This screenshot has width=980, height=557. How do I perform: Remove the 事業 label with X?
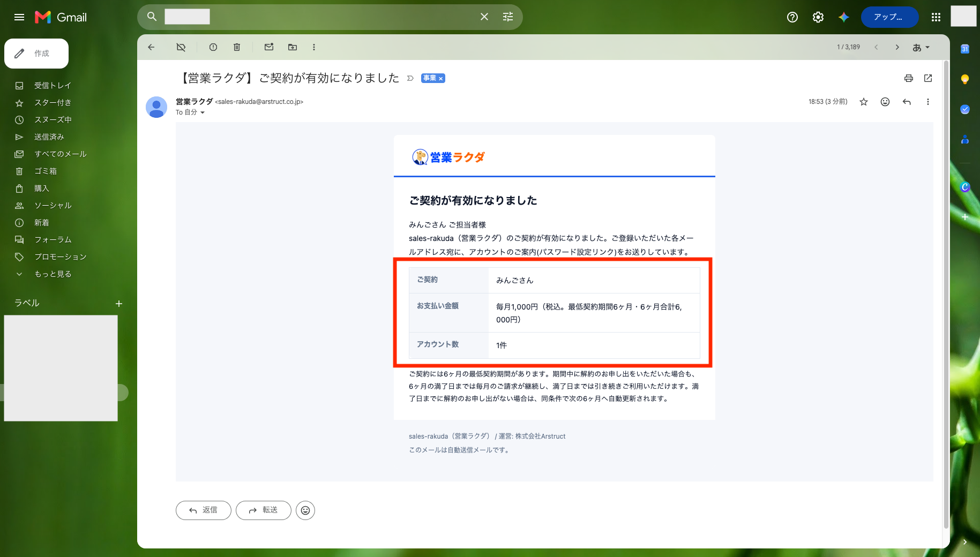tap(441, 79)
